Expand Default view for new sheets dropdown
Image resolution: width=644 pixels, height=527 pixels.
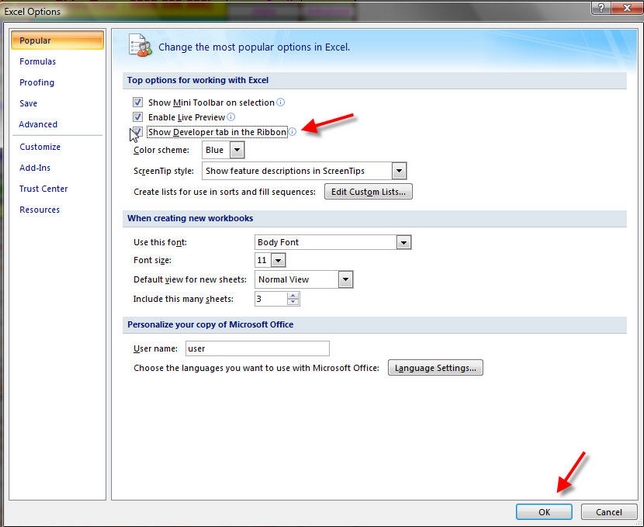(345, 280)
